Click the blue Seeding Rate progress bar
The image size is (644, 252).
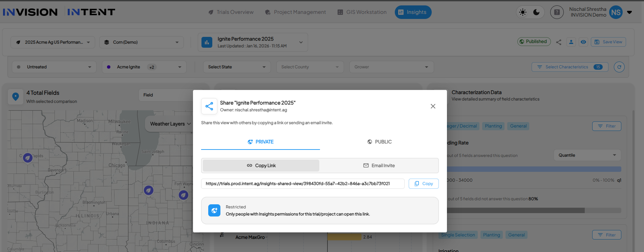point(534,169)
